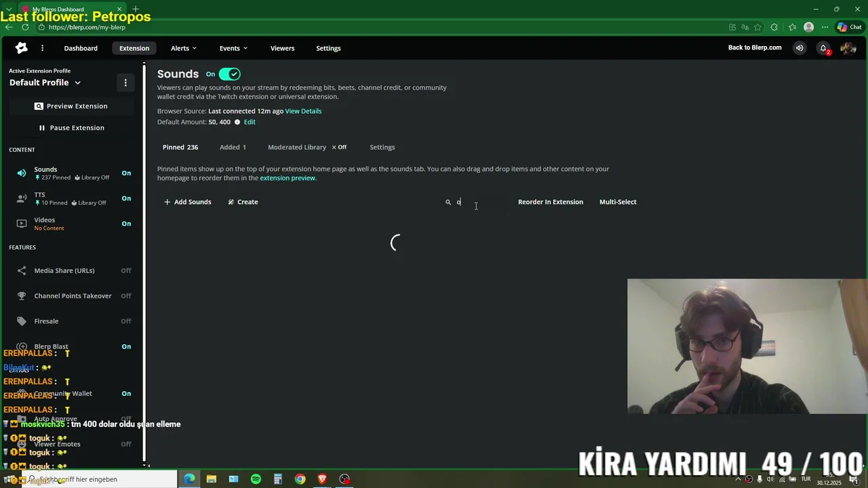Open the extension preview link
868x488 pixels.
tap(288, 178)
